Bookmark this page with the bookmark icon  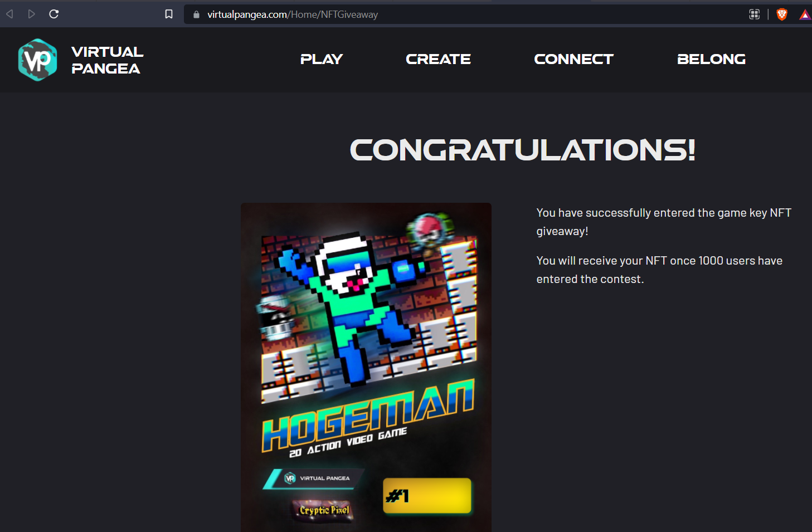pos(169,14)
